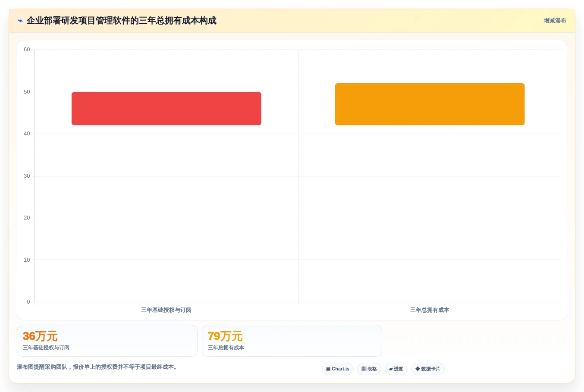Click the y-axis value 30
Image resolution: width=584 pixels, height=392 pixels.
click(x=27, y=176)
